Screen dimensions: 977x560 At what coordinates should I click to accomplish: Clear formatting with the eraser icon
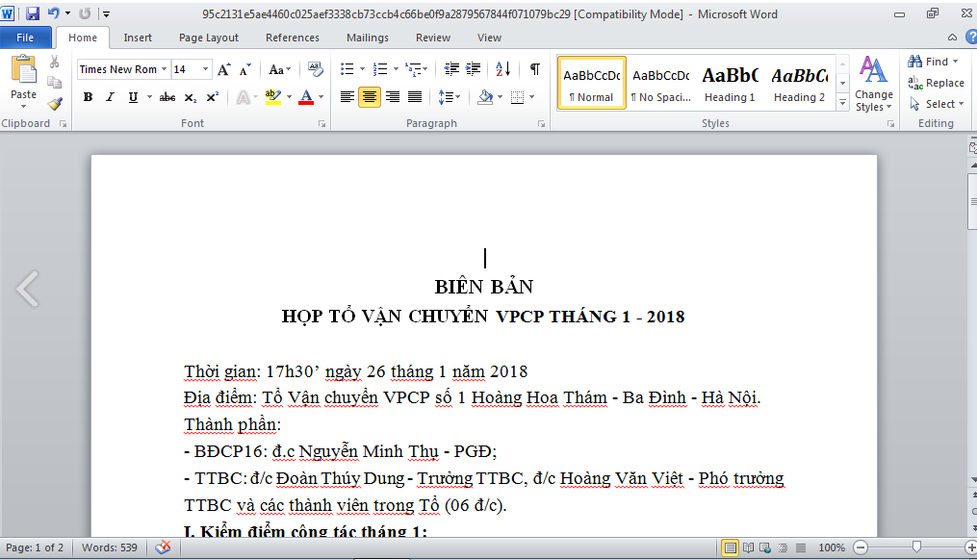pyautogui.click(x=316, y=69)
